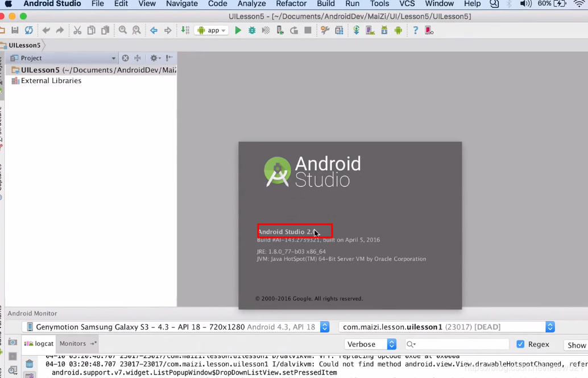Open SDK Manager download icon
588x378 pixels.
click(384, 30)
